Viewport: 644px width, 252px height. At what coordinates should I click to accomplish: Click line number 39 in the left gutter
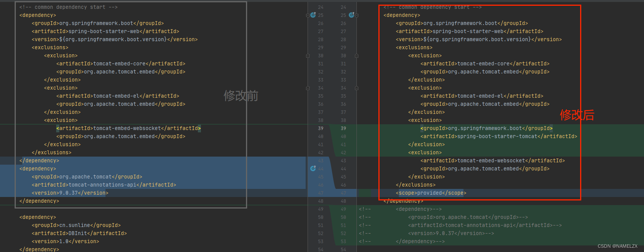pyautogui.click(x=321, y=129)
